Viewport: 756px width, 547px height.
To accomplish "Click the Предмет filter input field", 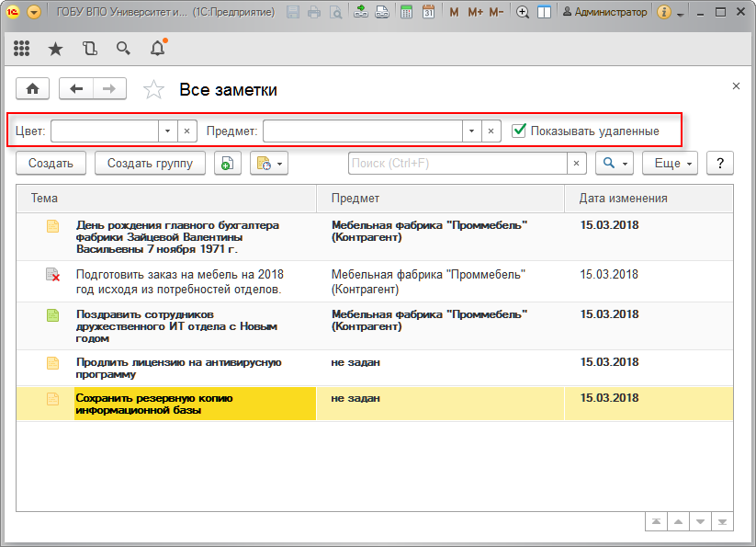I will click(363, 131).
